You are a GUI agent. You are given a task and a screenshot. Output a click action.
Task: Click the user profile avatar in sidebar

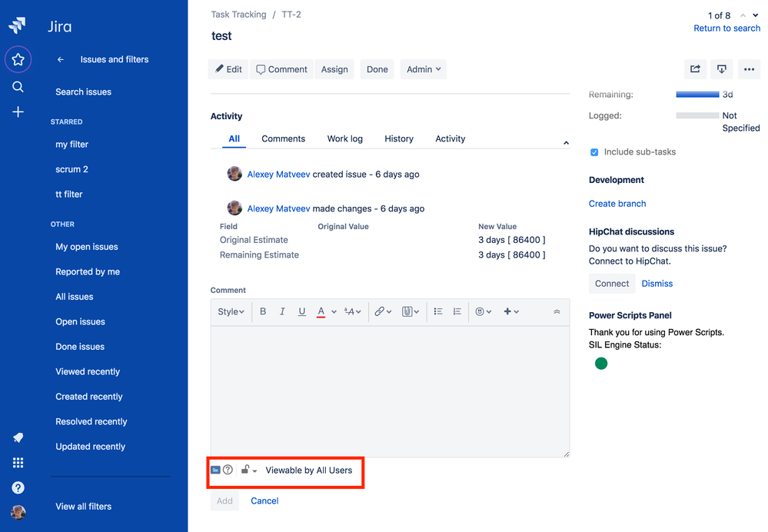coord(18,512)
